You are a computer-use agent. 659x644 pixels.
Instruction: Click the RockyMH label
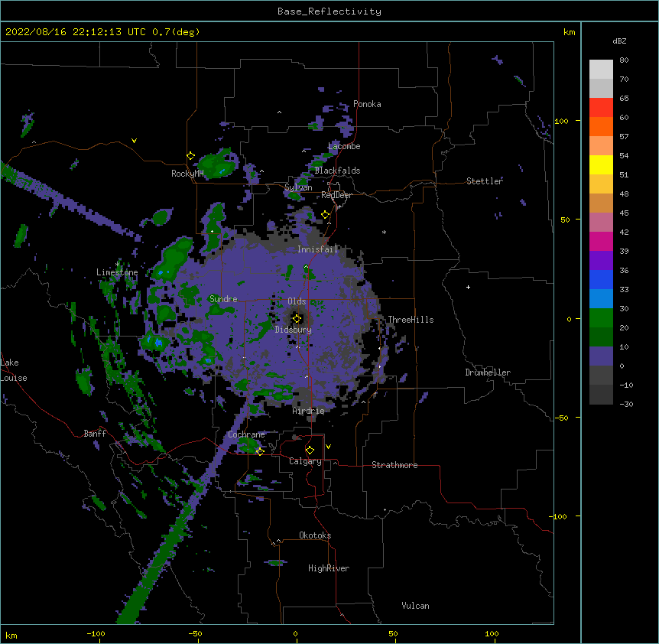coord(187,174)
